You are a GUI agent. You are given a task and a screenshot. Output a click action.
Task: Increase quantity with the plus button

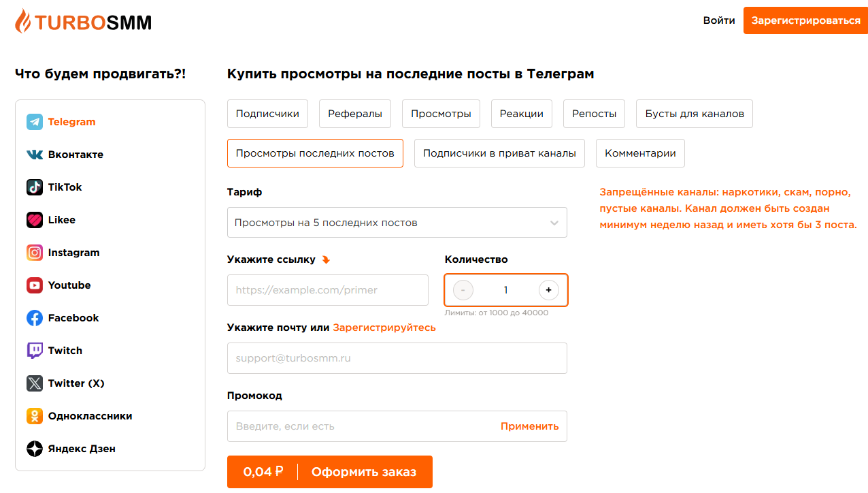click(x=549, y=290)
